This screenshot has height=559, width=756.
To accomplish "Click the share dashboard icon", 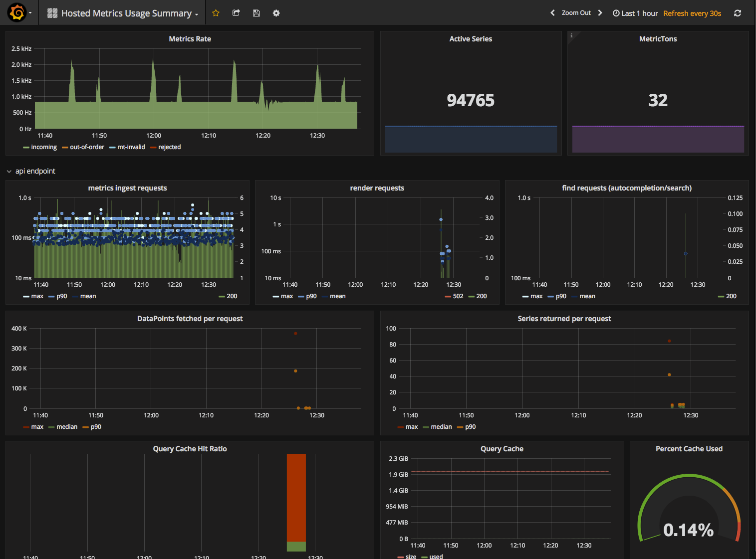I will 236,13.
